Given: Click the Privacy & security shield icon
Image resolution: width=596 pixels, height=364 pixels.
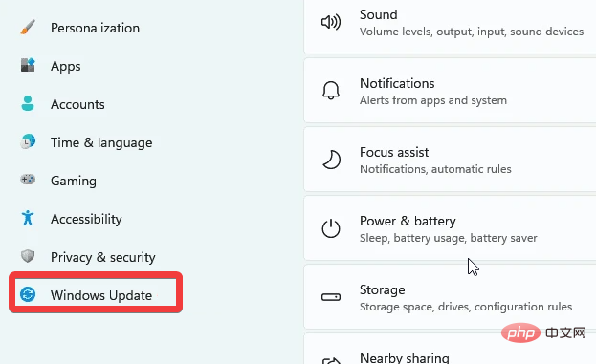Looking at the screenshot, I should [28, 256].
